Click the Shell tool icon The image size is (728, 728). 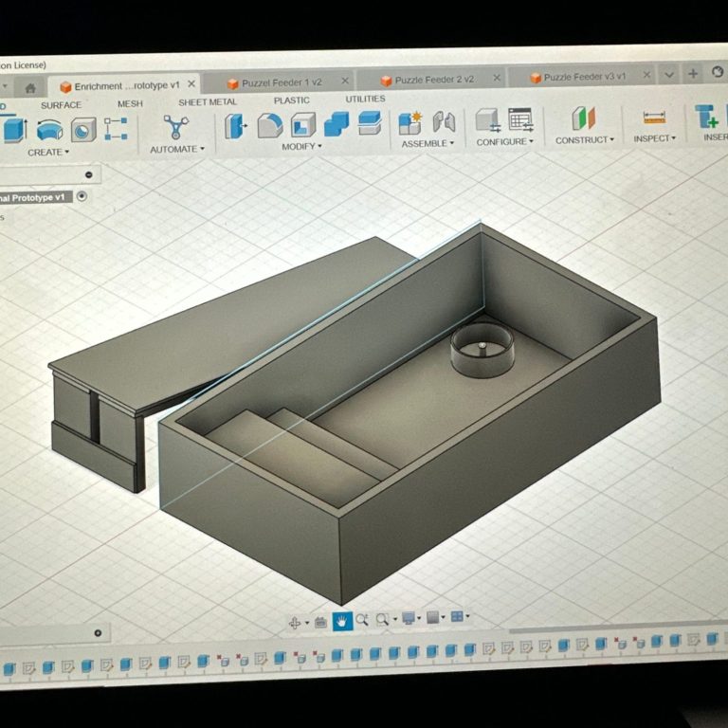pyautogui.click(x=302, y=124)
